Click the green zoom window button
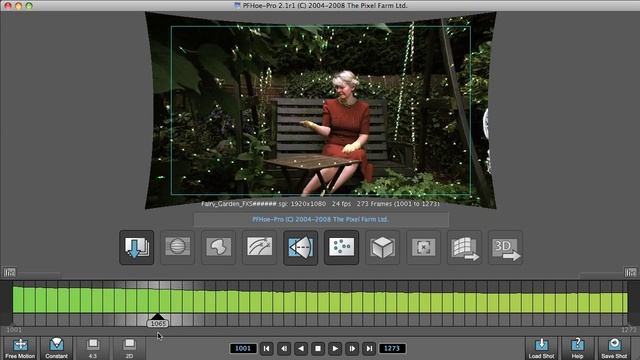 coord(29,6)
